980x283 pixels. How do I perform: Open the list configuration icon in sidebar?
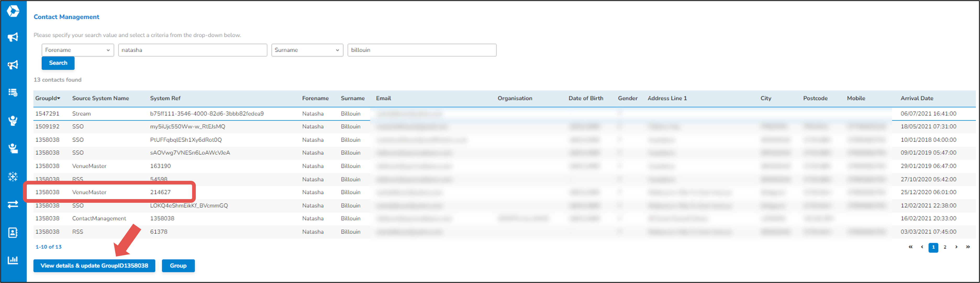[13, 92]
